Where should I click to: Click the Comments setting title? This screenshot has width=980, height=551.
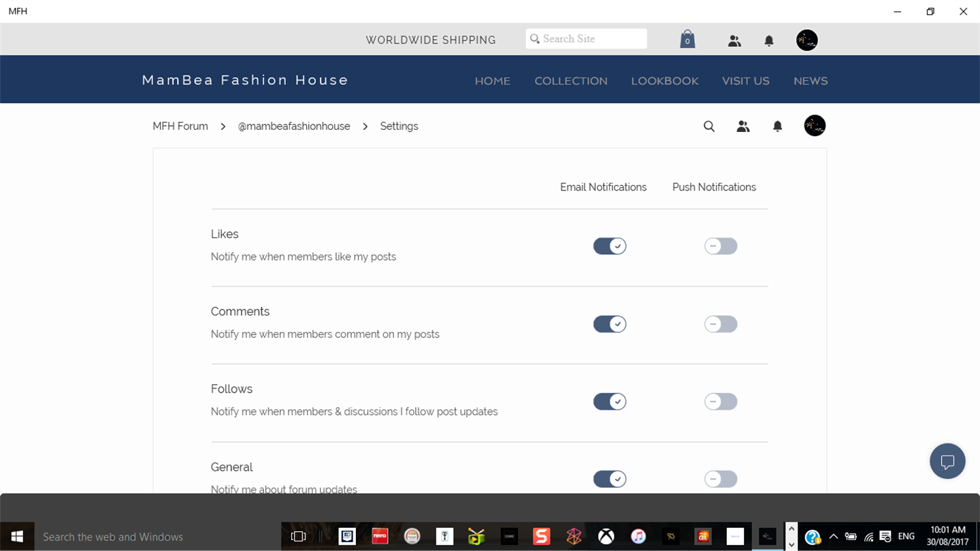click(240, 312)
